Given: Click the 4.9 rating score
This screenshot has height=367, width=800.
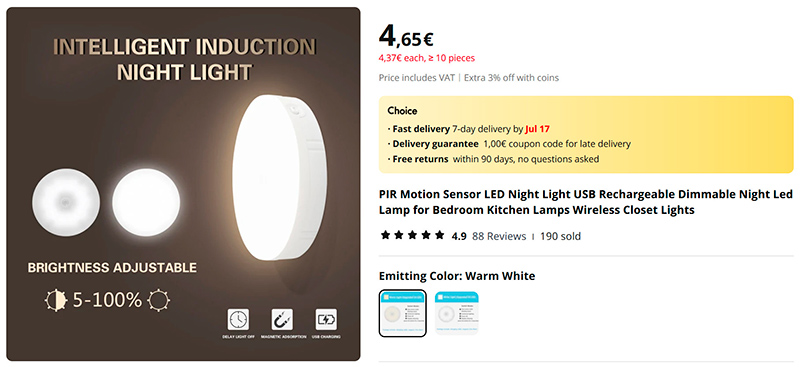Looking at the screenshot, I should 459,236.
